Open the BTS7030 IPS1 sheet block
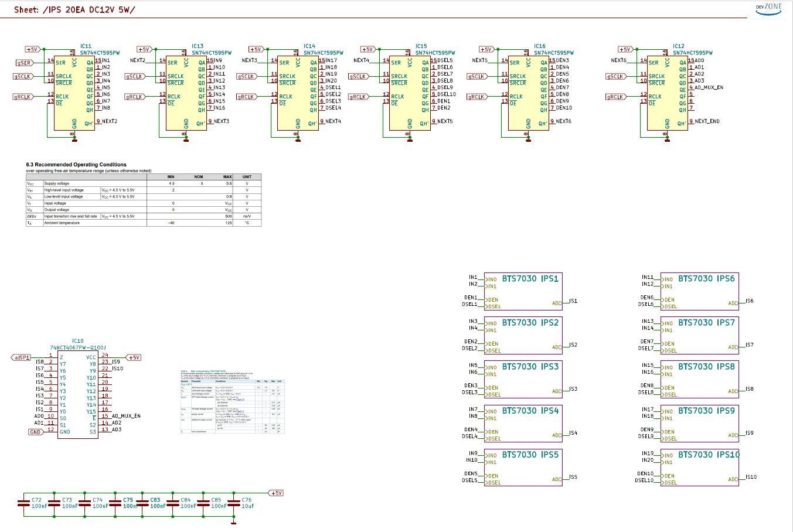Viewport: 793px width, 532px height. (x=523, y=291)
